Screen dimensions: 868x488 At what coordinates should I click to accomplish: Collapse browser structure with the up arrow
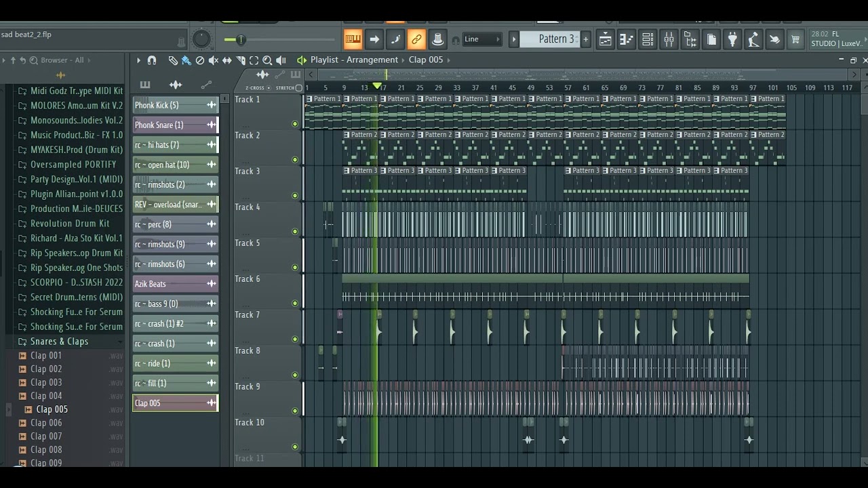pos(12,60)
